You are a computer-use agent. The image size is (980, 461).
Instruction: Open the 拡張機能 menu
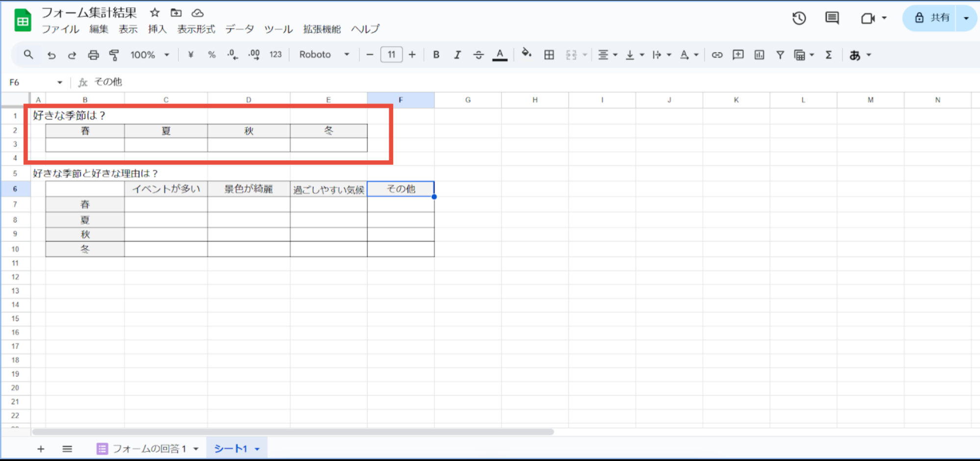point(322,29)
